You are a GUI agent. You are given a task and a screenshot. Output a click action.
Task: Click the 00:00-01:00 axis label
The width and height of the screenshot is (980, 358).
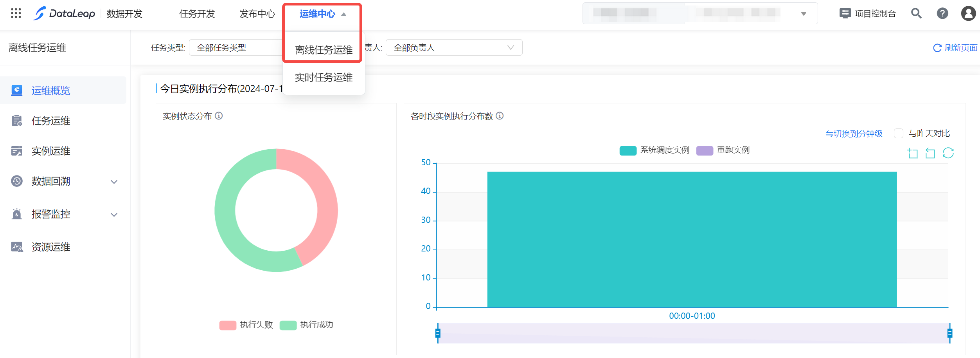coord(692,316)
